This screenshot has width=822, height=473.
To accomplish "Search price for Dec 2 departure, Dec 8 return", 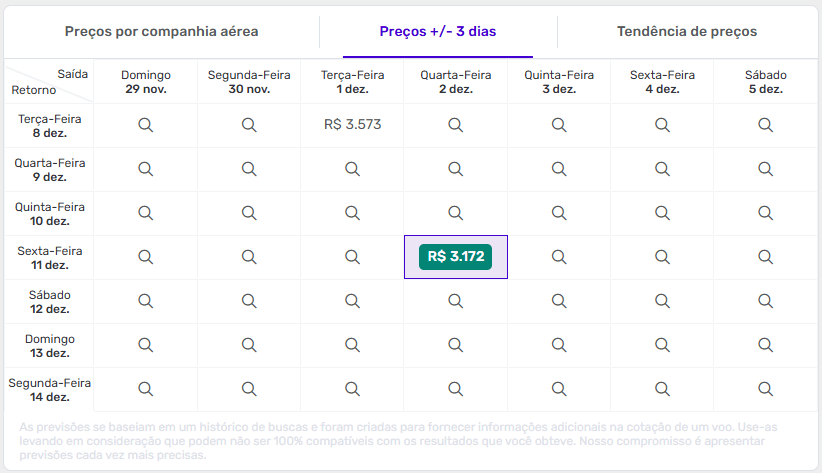I will tap(455, 125).
